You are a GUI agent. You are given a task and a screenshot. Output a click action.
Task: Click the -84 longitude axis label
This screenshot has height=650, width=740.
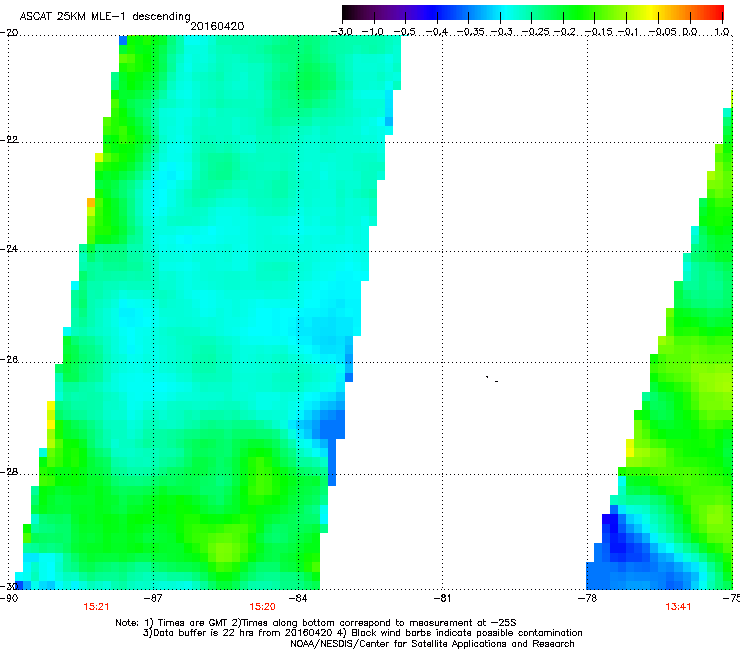click(x=298, y=599)
